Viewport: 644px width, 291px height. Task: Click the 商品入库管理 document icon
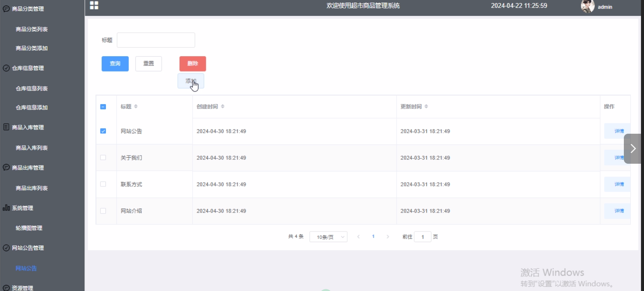6,127
